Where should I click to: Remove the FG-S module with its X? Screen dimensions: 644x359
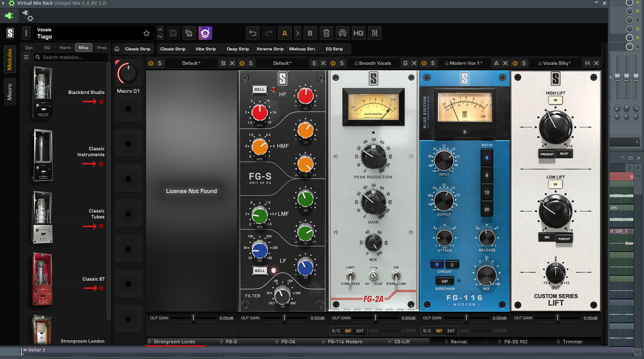[323, 63]
